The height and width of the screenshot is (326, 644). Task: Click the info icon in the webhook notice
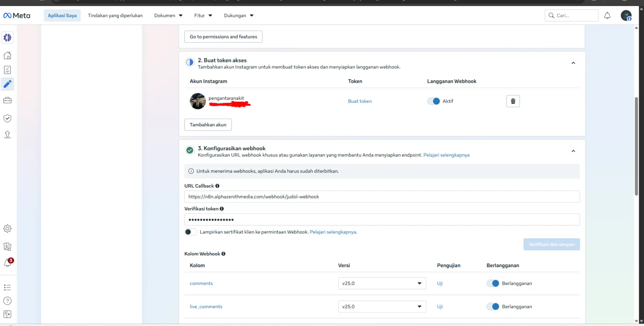[x=191, y=171]
